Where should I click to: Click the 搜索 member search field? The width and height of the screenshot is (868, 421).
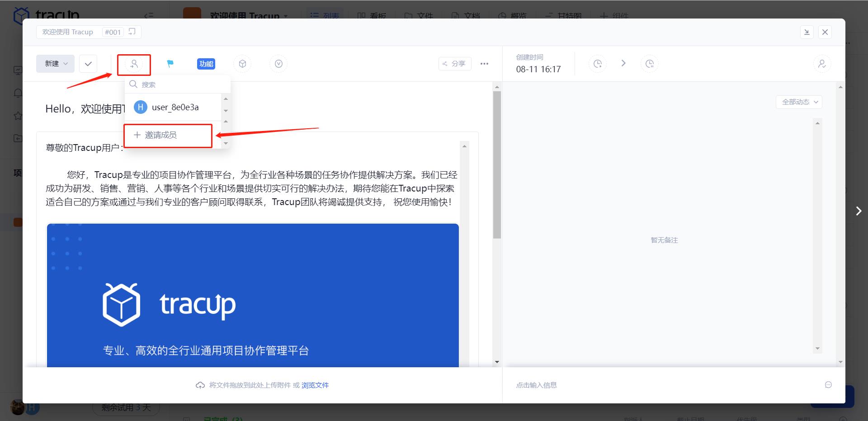[x=178, y=84]
